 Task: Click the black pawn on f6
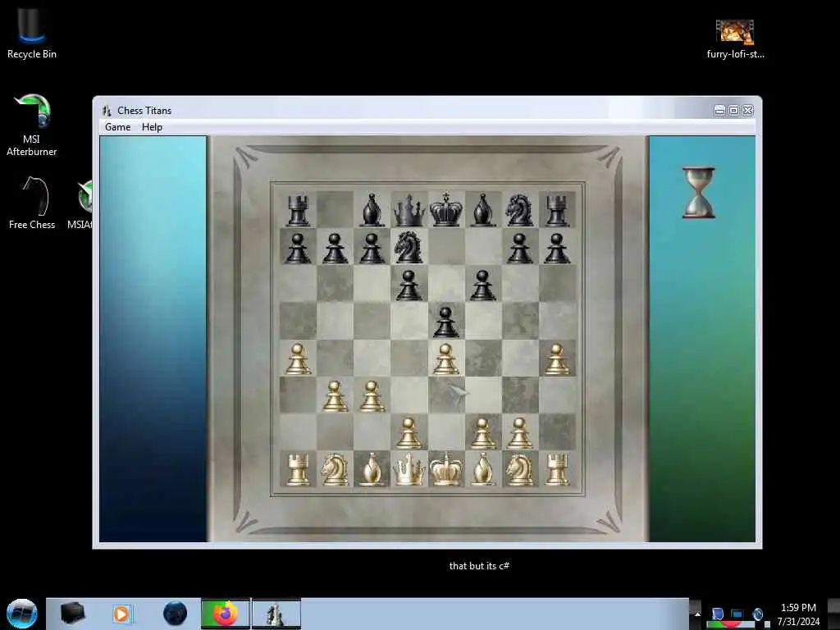tap(482, 285)
